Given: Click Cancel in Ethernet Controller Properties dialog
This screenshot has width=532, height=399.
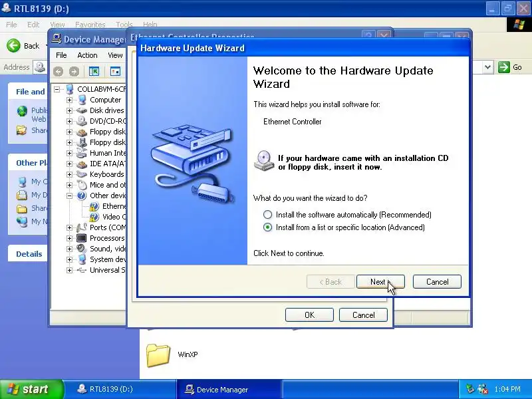Looking at the screenshot, I should pyautogui.click(x=363, y=315).
